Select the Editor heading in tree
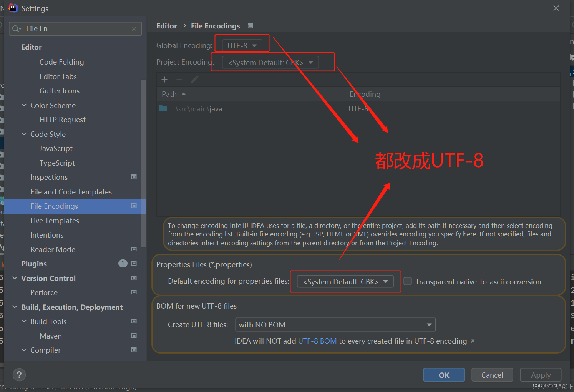574x392 pixels. (32, 47)
